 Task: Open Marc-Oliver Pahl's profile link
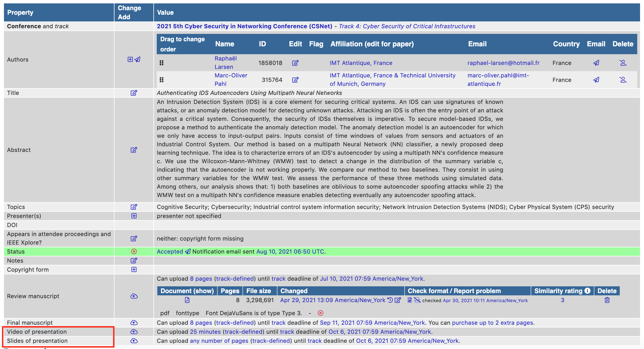pyautogui.click(x=231, y=80)
